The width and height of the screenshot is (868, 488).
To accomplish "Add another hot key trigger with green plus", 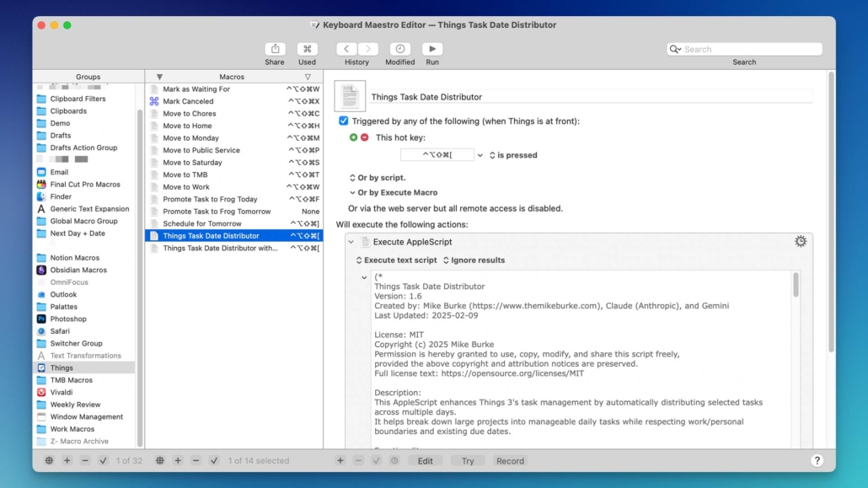I will pos(353,137).
